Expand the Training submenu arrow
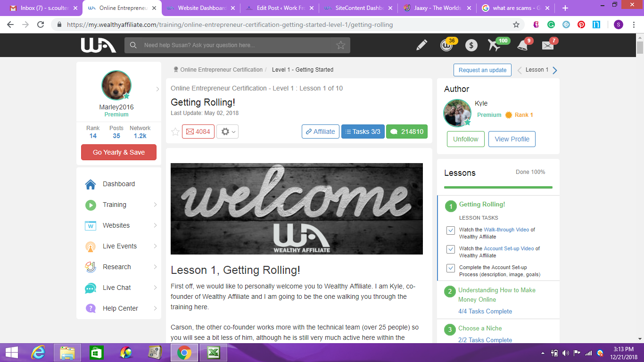644x362 pixels. pos(155,205)
